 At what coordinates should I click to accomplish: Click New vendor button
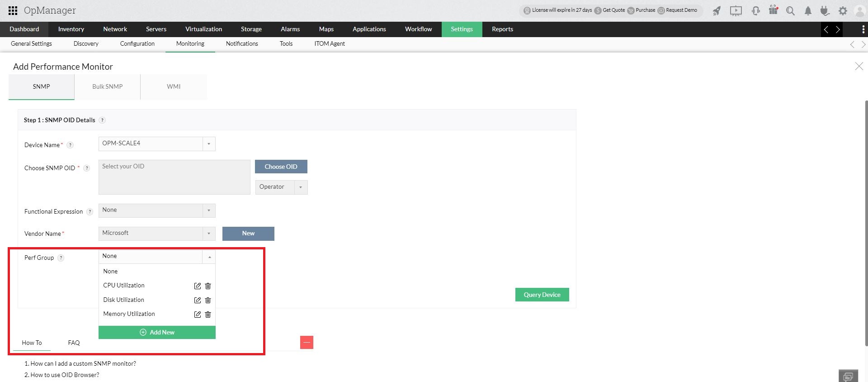(248, 234)
